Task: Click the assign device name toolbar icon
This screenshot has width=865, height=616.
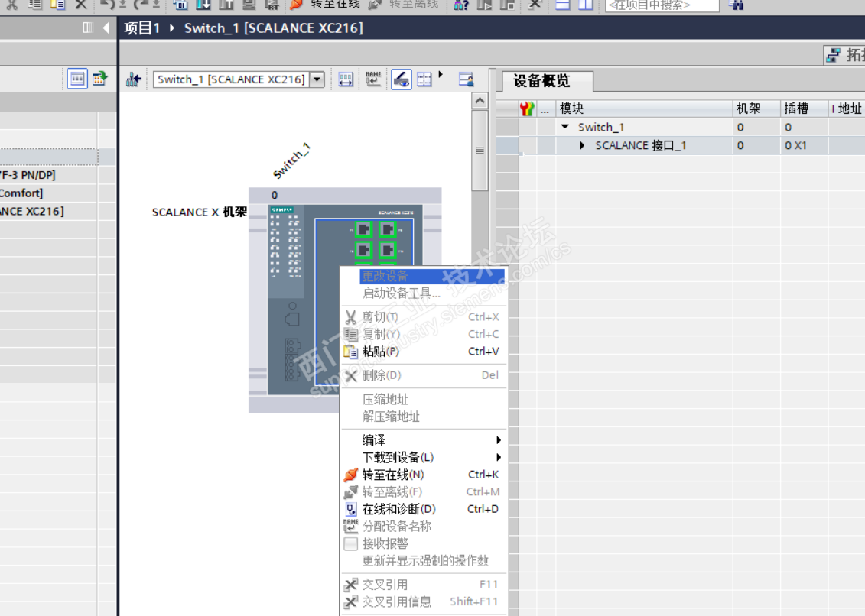Action: [373, 79]
